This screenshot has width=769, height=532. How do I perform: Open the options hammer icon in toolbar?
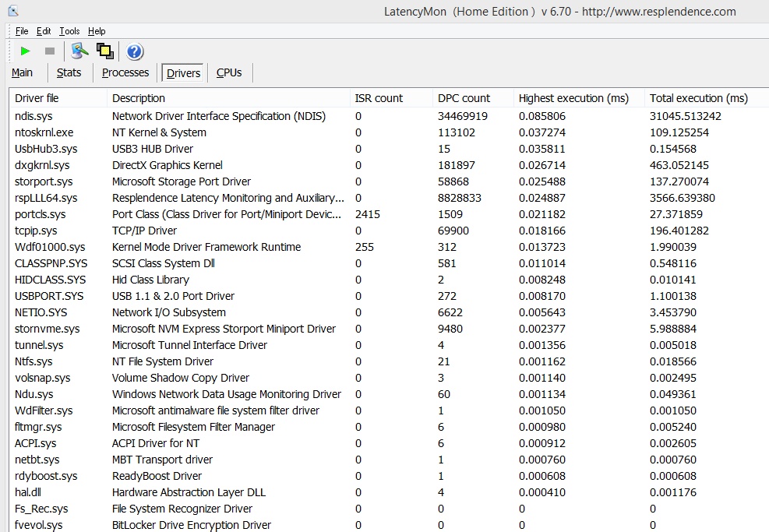[x=79, y=51]
